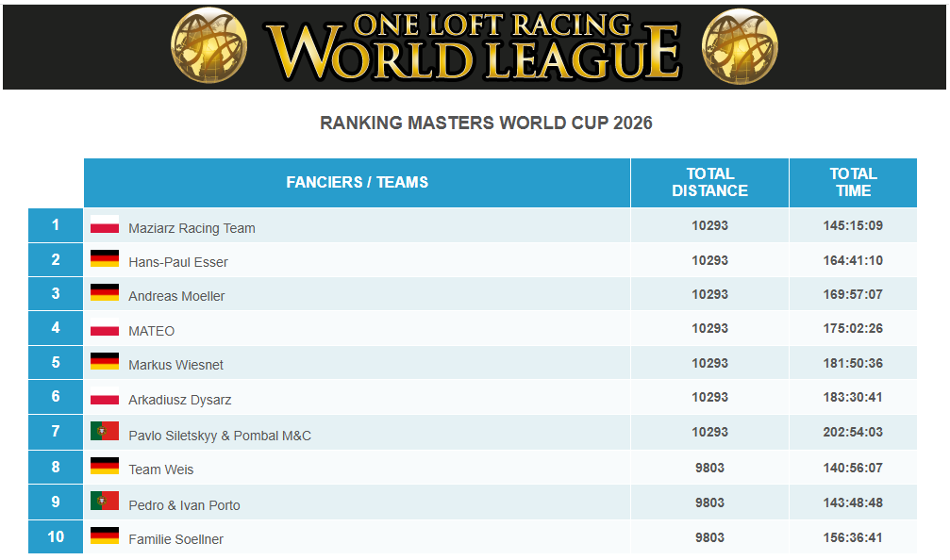This screenshot has height=560, width=950.
Task: Click the German flag next to Hans-Paul Esser
Action: coord(105,258)
